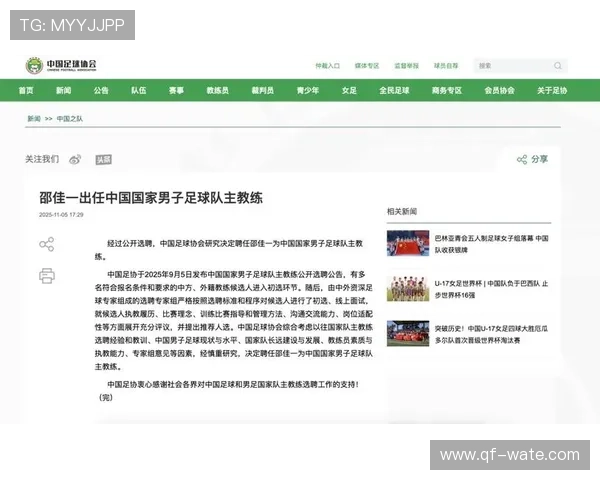Select 教练员 in the navigation bar
The image size is (600, 480).
217,90
